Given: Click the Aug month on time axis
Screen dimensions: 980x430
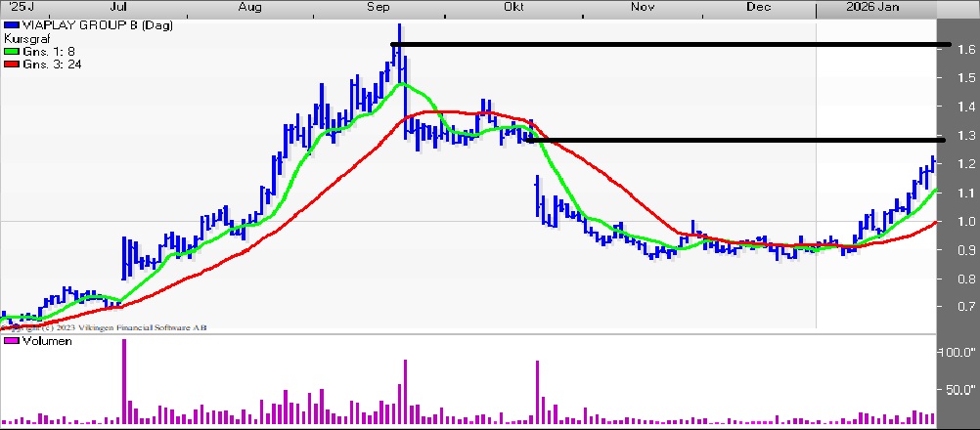Looking at the screenshot, I should click(x=249, y=7).
